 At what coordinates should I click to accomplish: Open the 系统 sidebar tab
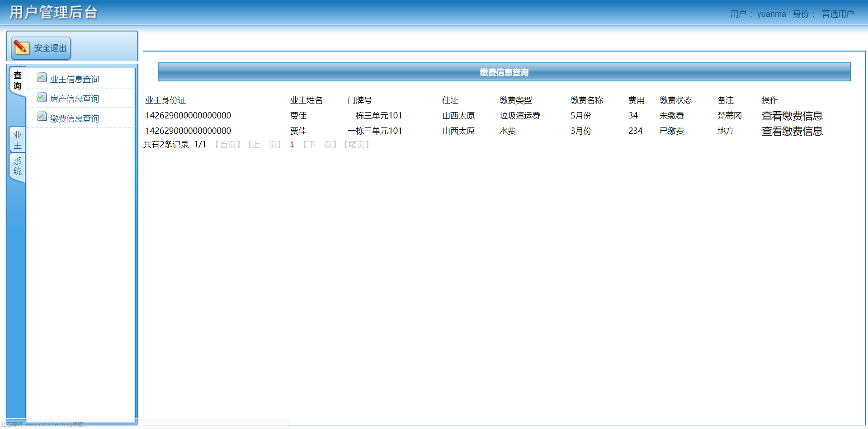[x=17, y=166]
